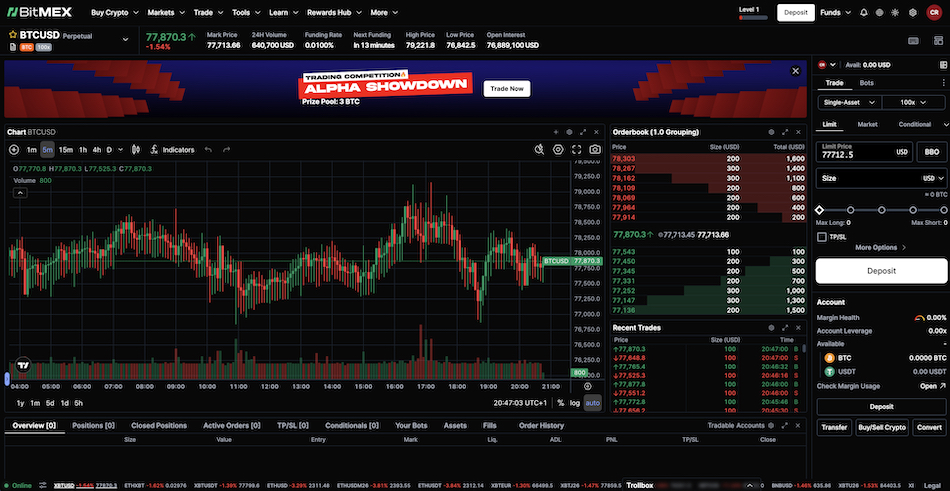Open the Buy Crypto dropdown menu
The height and width of the screenshot is (491, 950).
(115, 12)
